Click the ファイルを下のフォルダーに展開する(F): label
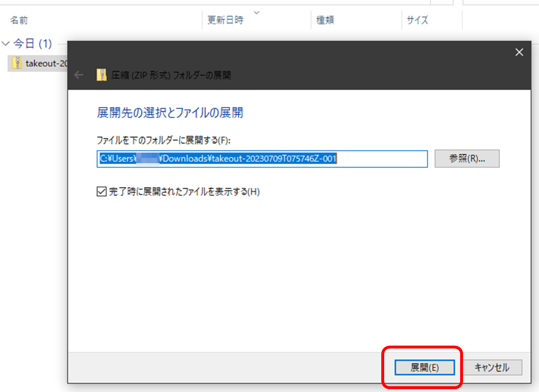This screenshot has height=392, width=539. (x=164, y=140)
